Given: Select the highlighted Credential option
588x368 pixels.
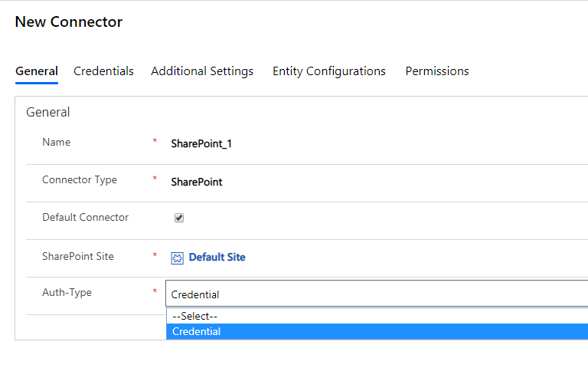Looking at the screenshot, I should tap(377, 331).
